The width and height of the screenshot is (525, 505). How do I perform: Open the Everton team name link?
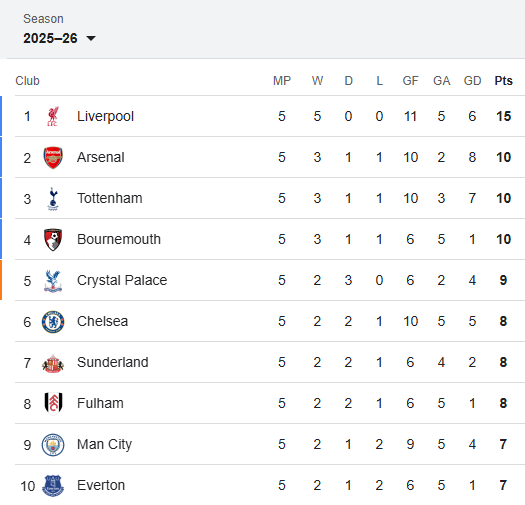(101, 485)
